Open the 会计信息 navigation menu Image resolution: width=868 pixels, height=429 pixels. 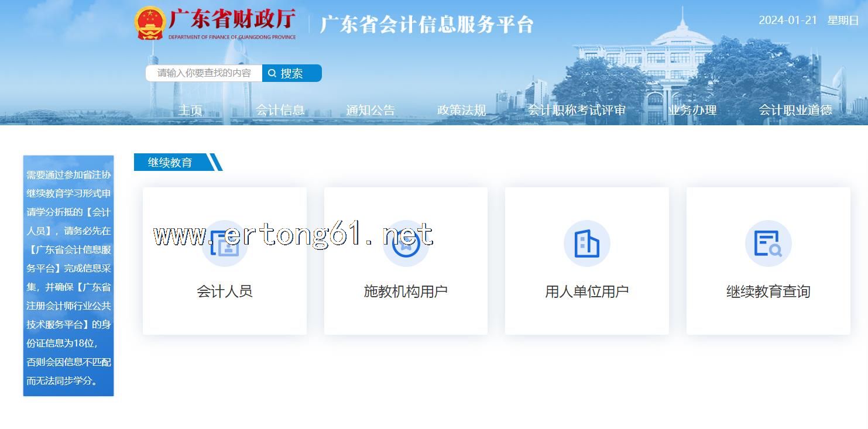[280, 110]
